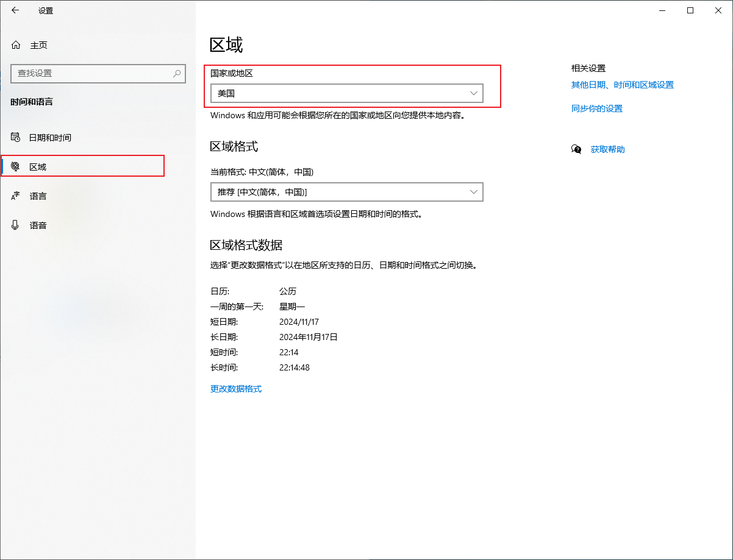The image size is (733, 560).
Task: Maximize the 设置 window
Action: 690,10
